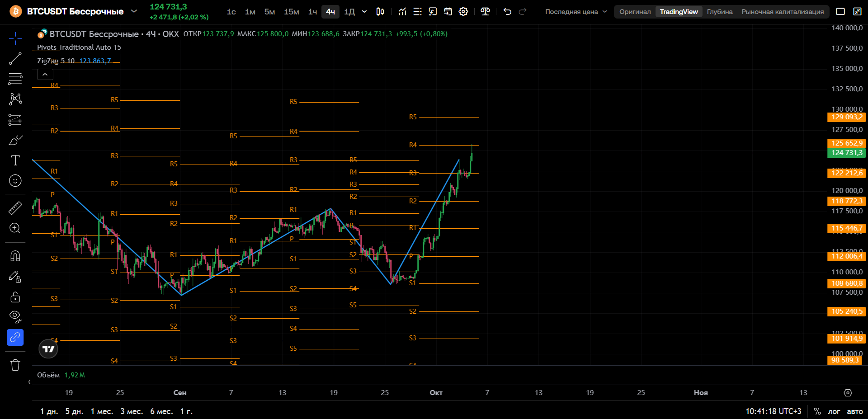Set the range to 6 мес.
The height and width of the screenshot is (419, 868).
161,411
